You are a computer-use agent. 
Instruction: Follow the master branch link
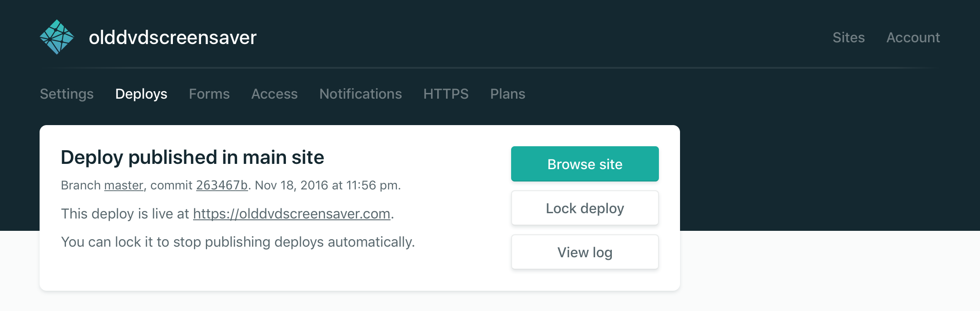(x=124, y=185)
